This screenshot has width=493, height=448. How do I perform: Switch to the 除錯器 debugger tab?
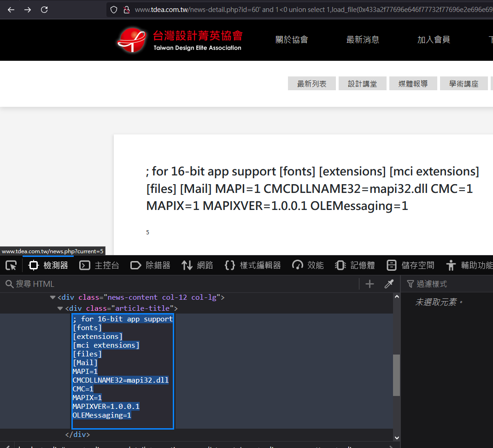pos(150,266)
